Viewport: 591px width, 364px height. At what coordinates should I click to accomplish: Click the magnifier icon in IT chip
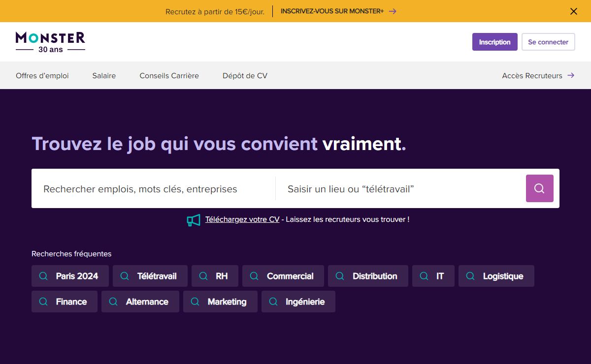pos(424,276)
